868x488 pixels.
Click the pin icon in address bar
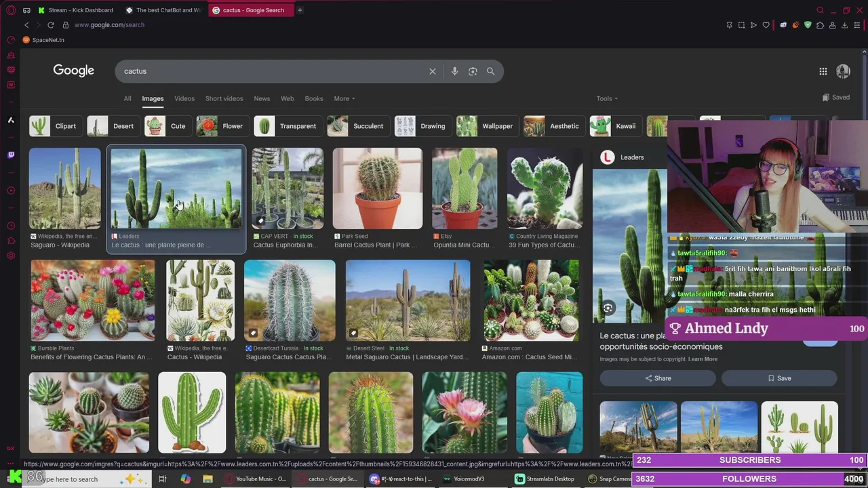coord(729,25)
